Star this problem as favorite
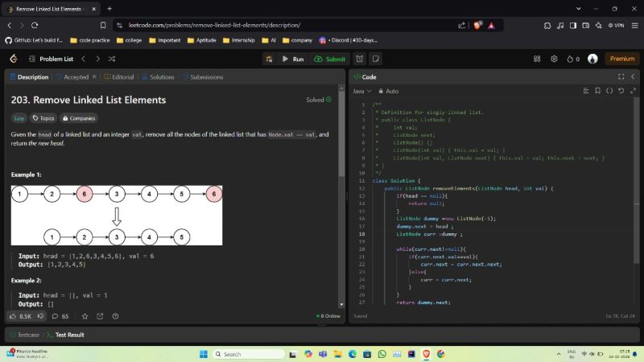The image size is (644, 362). tap(83, 316)
